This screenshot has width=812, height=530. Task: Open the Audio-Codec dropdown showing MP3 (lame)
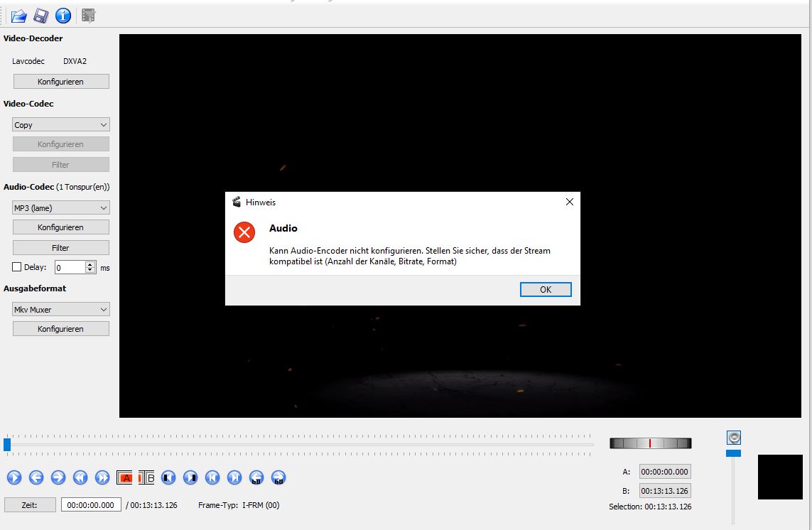click(x=61, y=208)
